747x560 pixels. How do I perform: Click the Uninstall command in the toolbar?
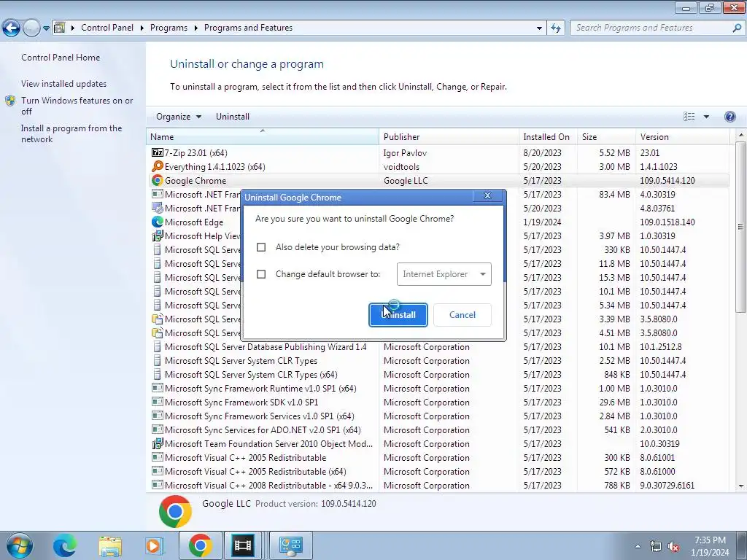click(x=233, y=117)
